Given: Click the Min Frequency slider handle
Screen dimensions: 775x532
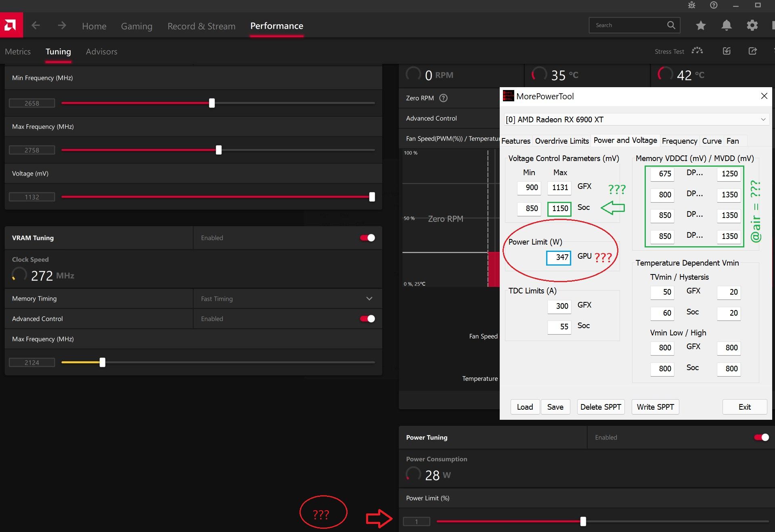Looking at the screenshot, I should [212, 103].
